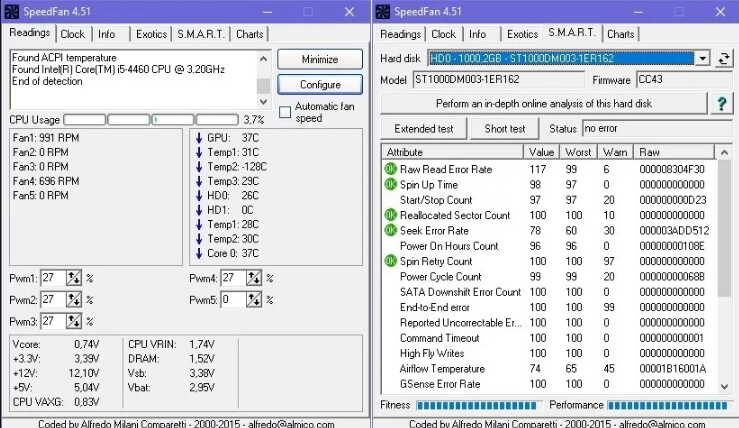Click the arrow icon next to HD0 temperature
This screenshot has width=739, height=428.
pos(199,196)
